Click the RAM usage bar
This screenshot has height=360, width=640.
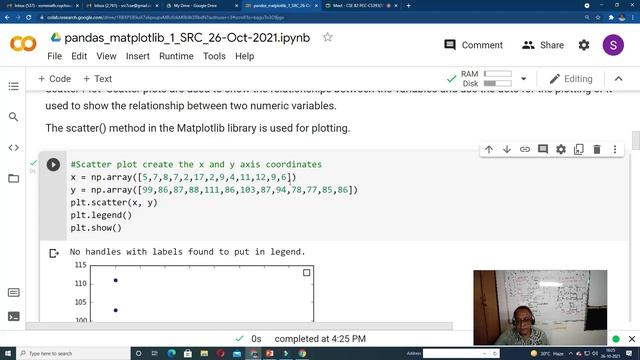pyautogui.click(x=498, y=74)
